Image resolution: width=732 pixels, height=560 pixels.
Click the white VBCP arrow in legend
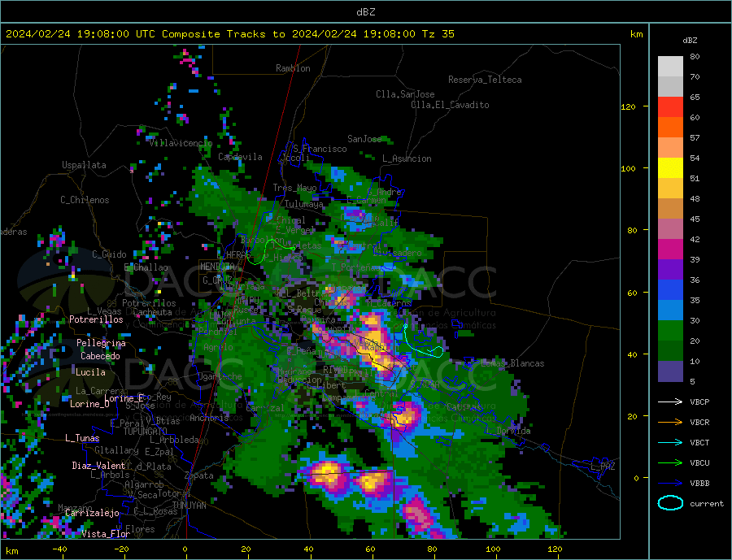click(x=670, y=402)
